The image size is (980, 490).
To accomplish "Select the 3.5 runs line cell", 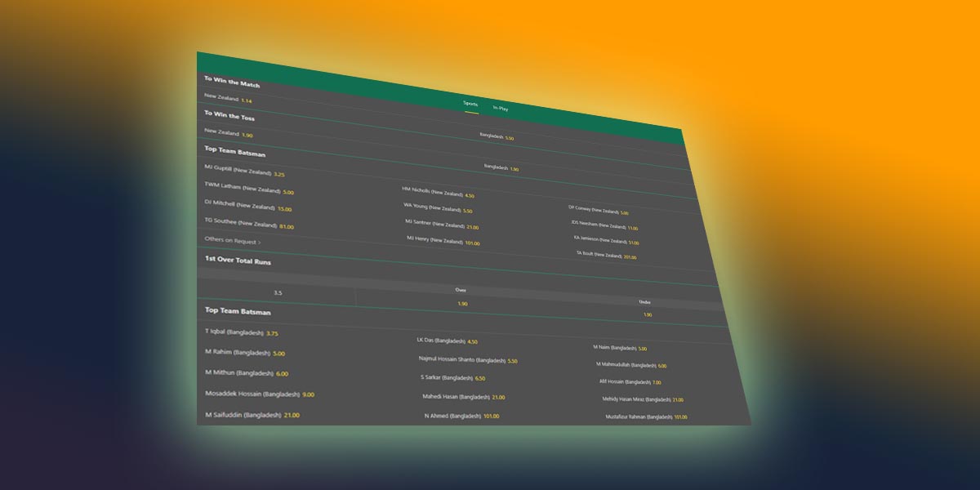I will (x=278, y=292).
